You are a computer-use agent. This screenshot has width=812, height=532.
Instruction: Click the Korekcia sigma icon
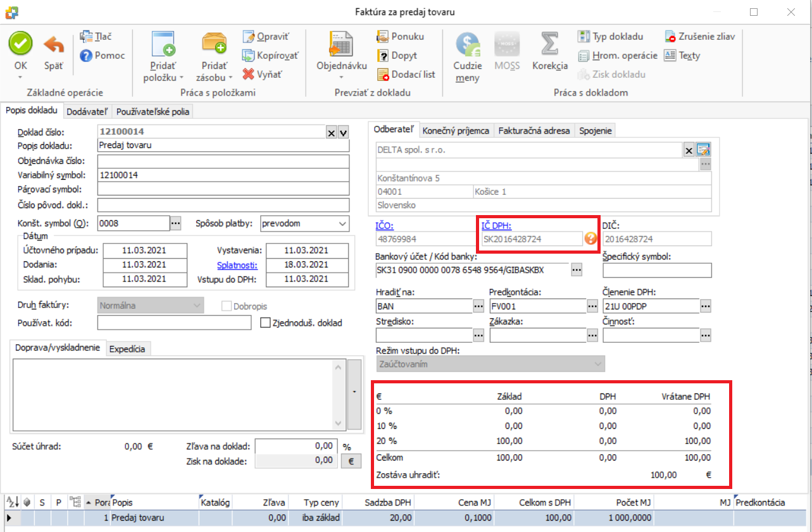tap(549, 44)
